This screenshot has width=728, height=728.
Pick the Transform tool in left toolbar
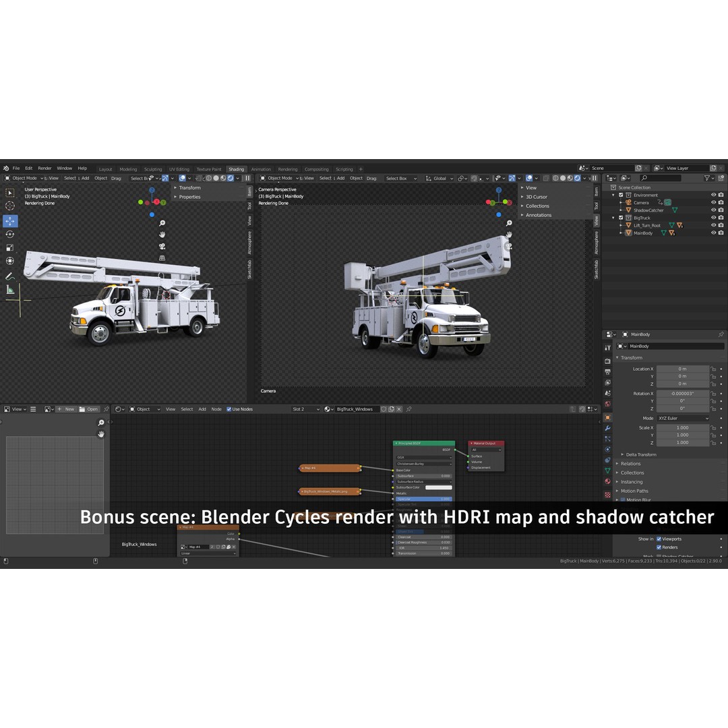(x=9, y=261)
